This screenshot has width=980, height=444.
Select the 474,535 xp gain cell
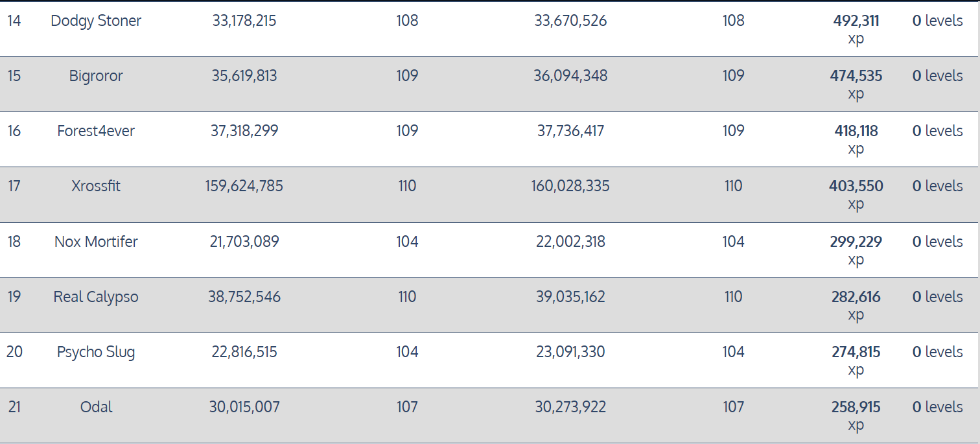[856, 84]
